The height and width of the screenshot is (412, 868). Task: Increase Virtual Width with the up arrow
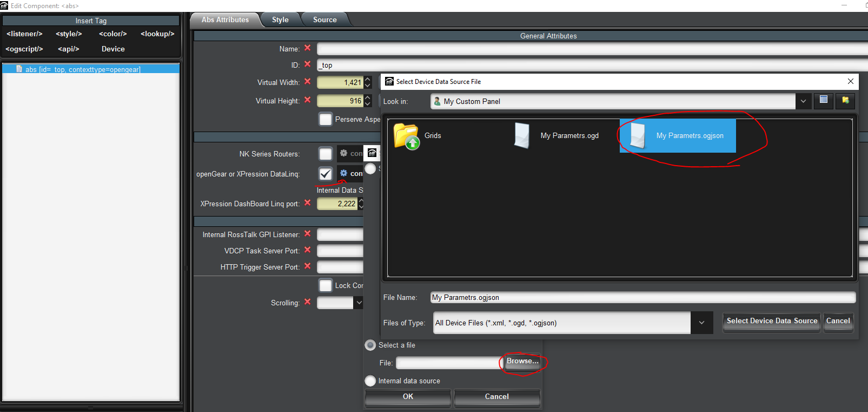(368, 80)
